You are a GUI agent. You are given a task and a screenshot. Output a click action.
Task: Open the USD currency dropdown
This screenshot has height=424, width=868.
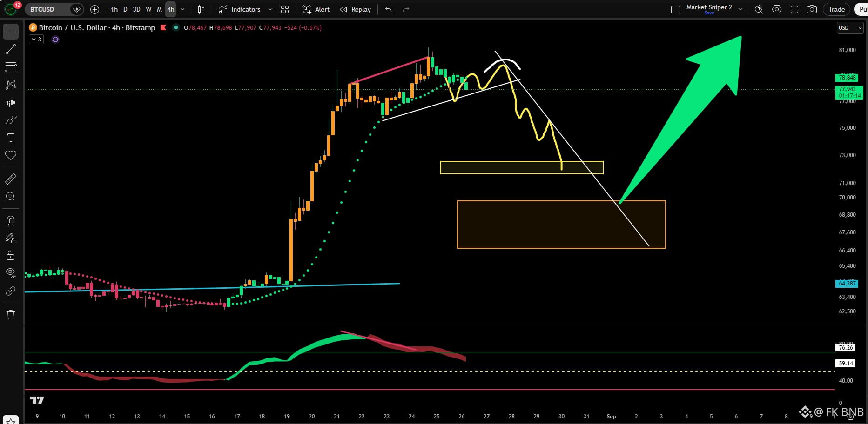point(850,27)
